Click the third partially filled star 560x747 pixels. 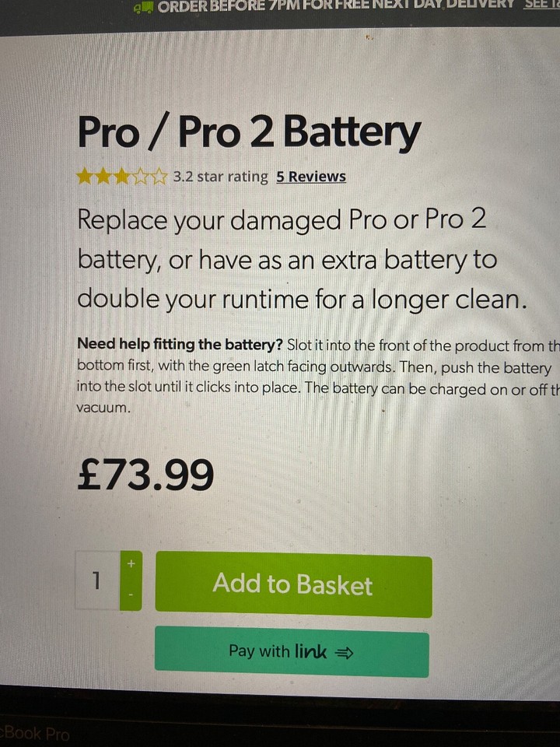pos(121,177)
